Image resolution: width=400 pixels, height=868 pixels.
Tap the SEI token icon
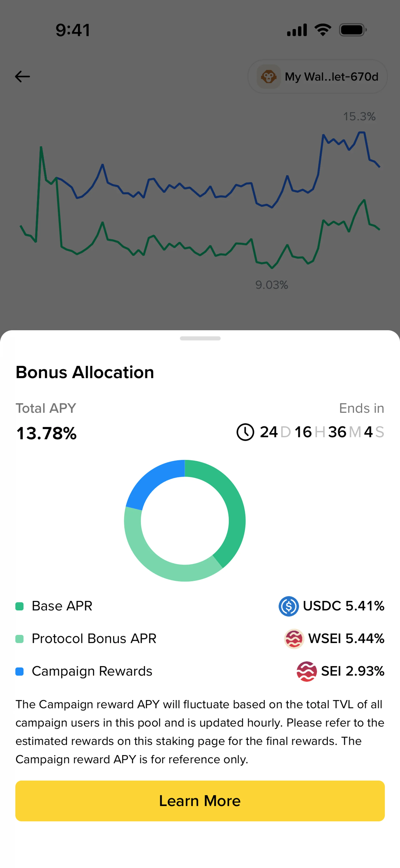[306, 671]
